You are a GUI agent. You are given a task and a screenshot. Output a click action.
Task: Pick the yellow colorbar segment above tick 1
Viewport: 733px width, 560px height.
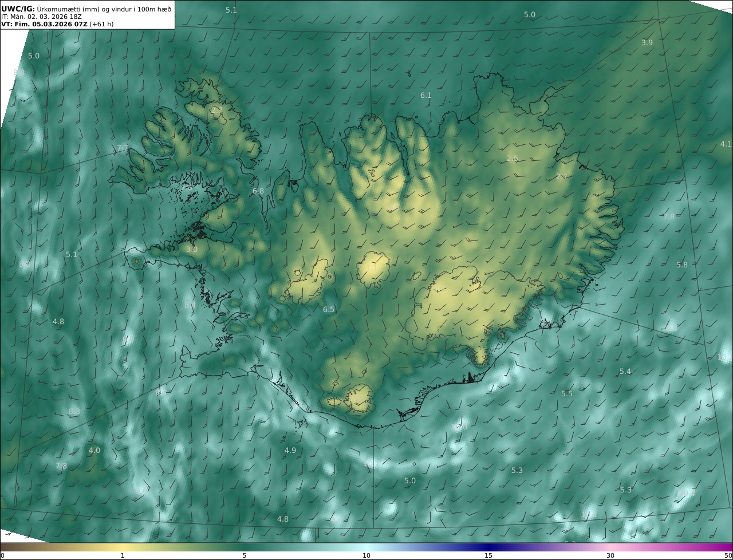[123, 547]
